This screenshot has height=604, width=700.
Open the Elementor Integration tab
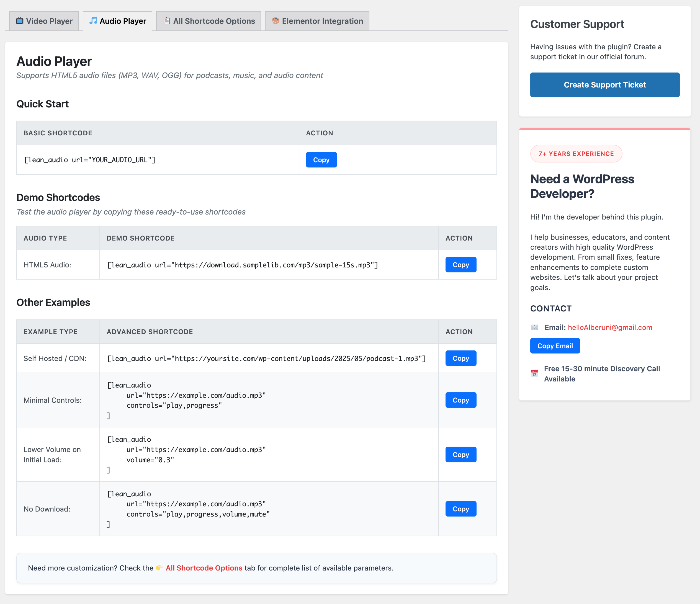(x=317, y=21)
